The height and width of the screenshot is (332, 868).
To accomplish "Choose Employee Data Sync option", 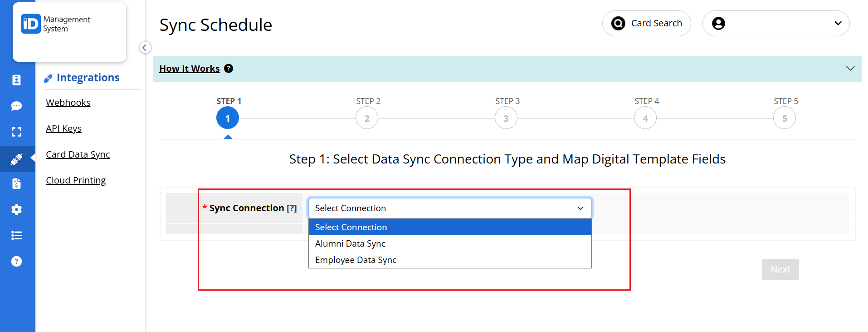I will point(356,260).
